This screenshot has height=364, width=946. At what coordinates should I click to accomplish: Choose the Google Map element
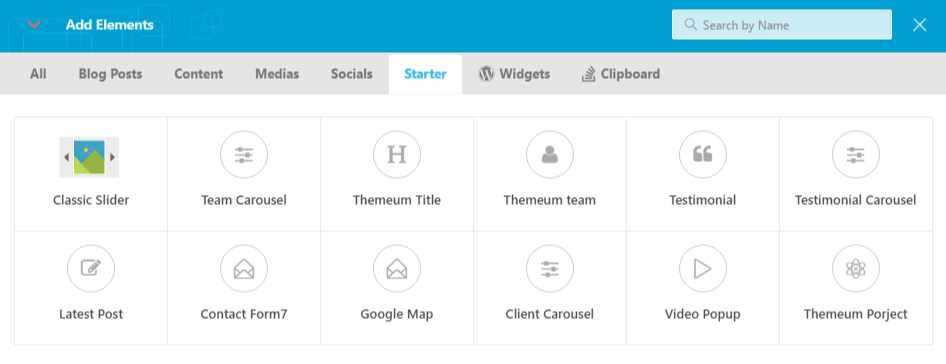tap(397, 288)
